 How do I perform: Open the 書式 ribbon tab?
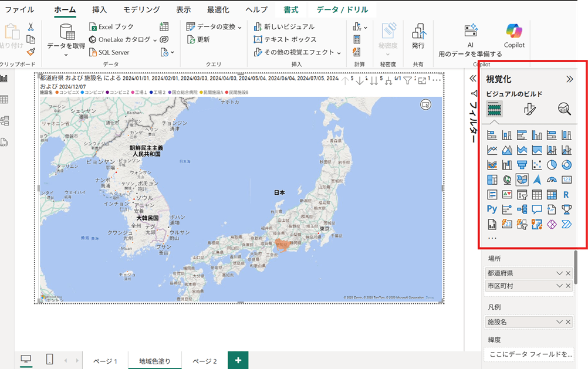click(x=290, y=10)
